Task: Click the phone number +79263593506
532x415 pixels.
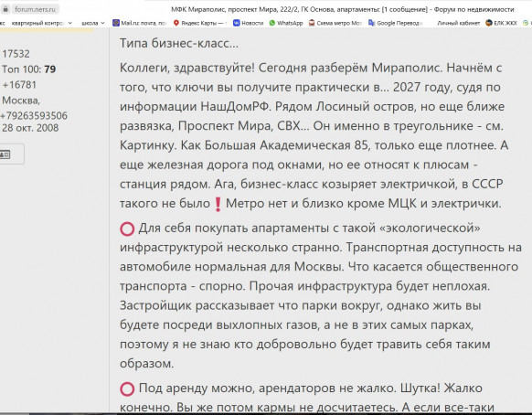Action: (x=34, y=116)
